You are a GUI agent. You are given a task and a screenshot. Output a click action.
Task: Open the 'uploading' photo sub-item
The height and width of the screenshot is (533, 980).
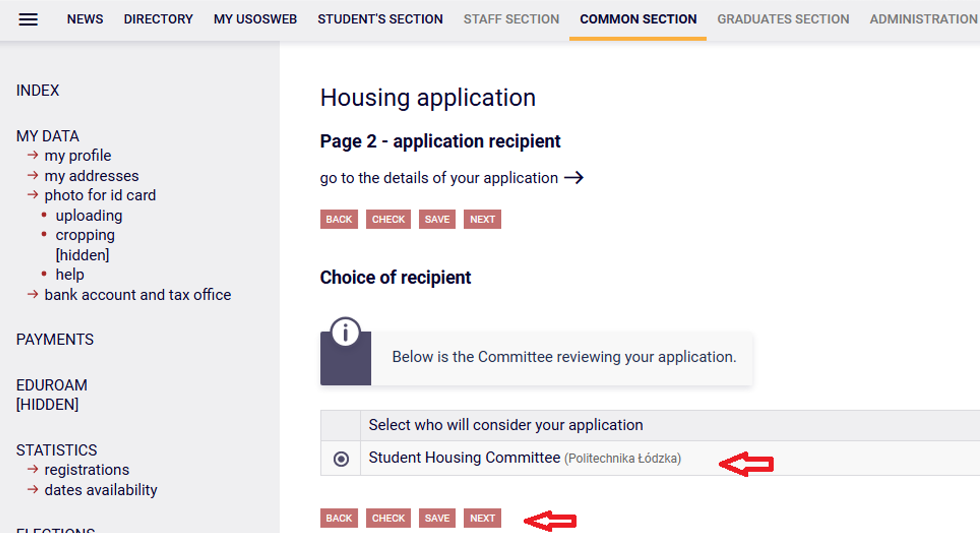pyautogui.click(x=89, y=215)
